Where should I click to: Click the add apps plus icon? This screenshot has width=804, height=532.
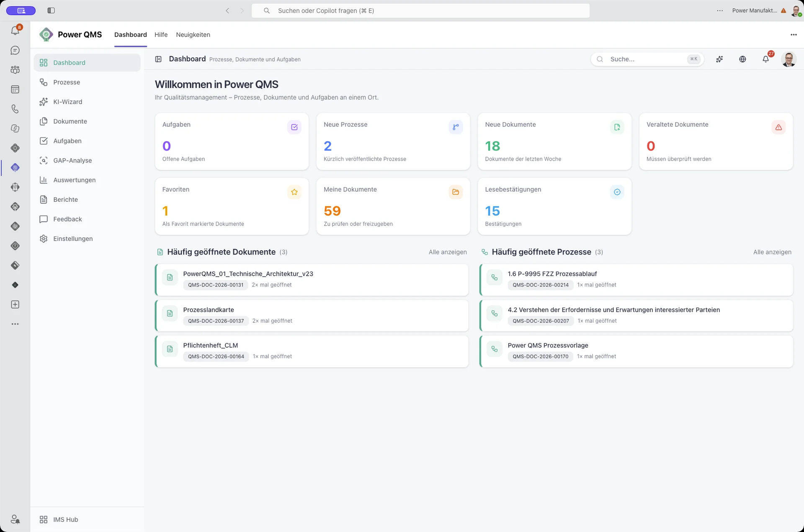[x=15, y=304]
